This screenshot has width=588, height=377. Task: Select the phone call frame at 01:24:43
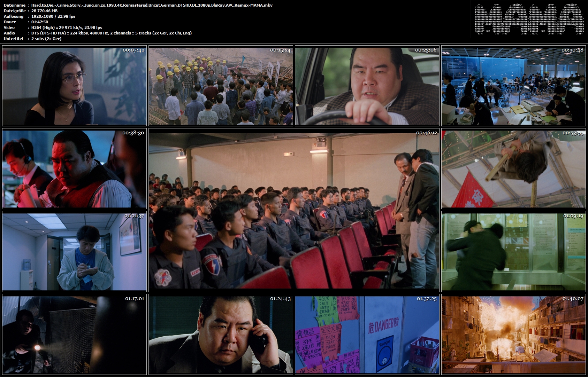221,334
